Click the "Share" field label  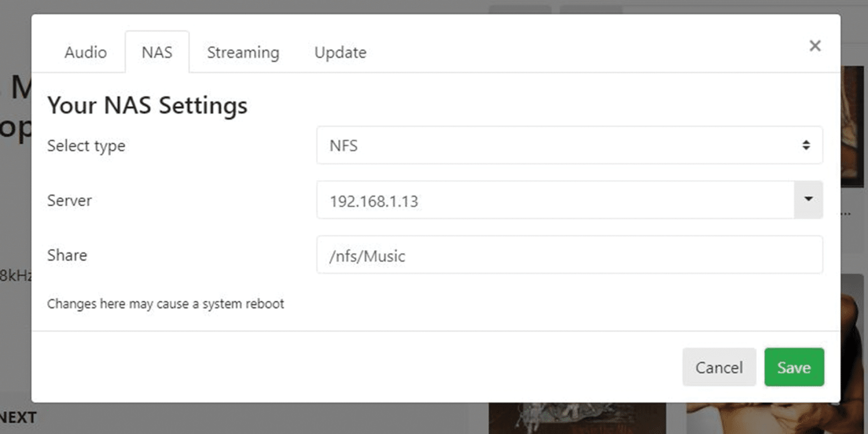pos(67,255)
